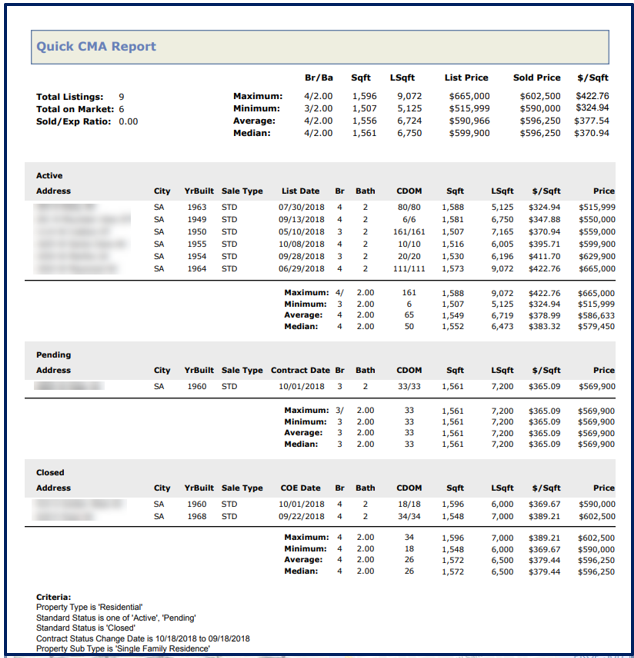Screen dimensions: 634x658
Task: Select the Property Sub Type criteria line
Action: (x=123, y=648)
